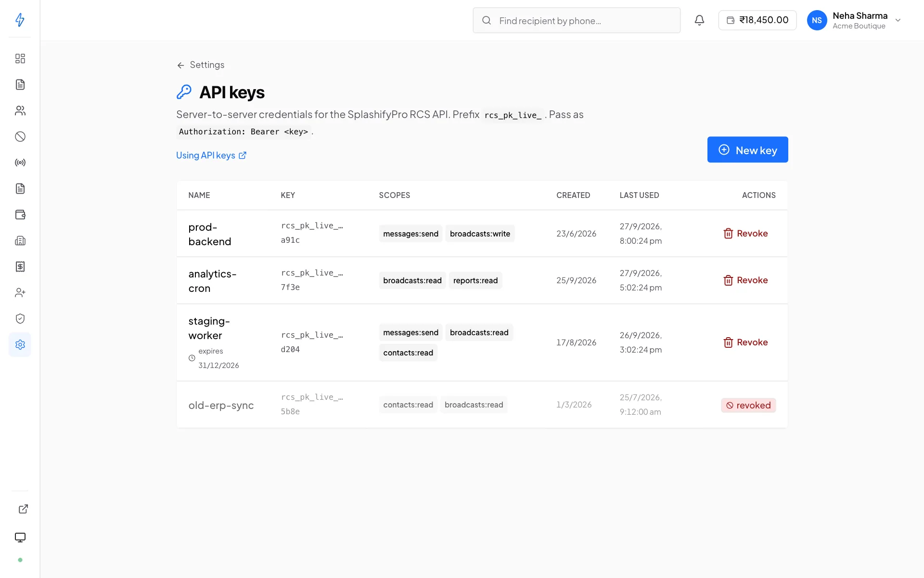Click the rcs_pk_live_ prefix code in description

coord(513,115)
